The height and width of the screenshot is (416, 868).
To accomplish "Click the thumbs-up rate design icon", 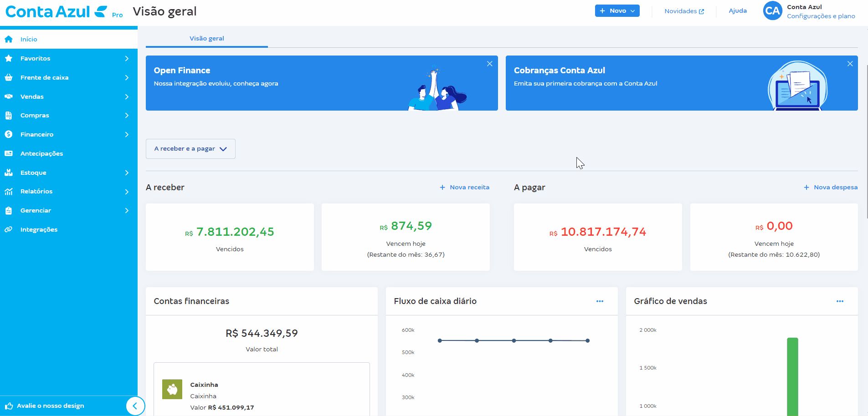I will coord(9,406).
